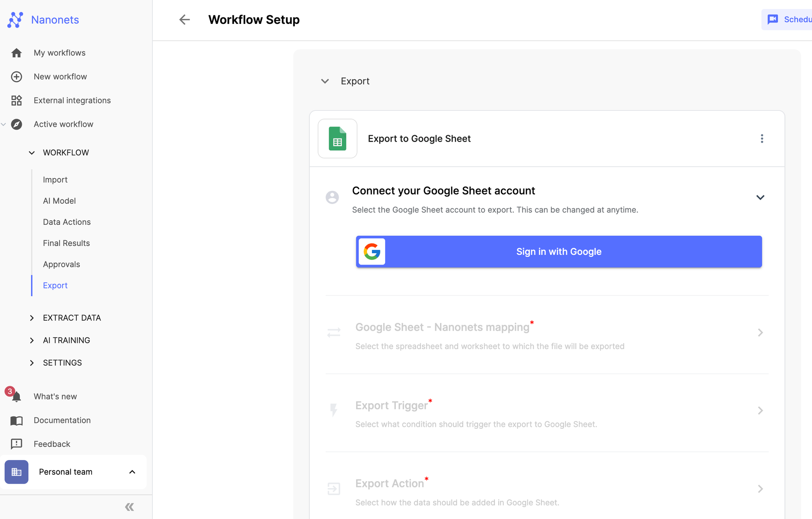Collapse the Export section chevron
This screenshot has height=519, width=812.
click(325, 81)
